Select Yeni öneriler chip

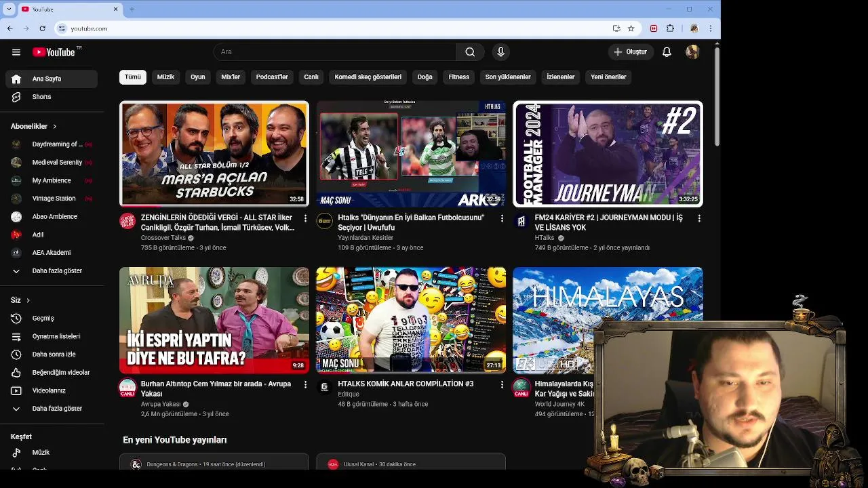tap(608, 77)
